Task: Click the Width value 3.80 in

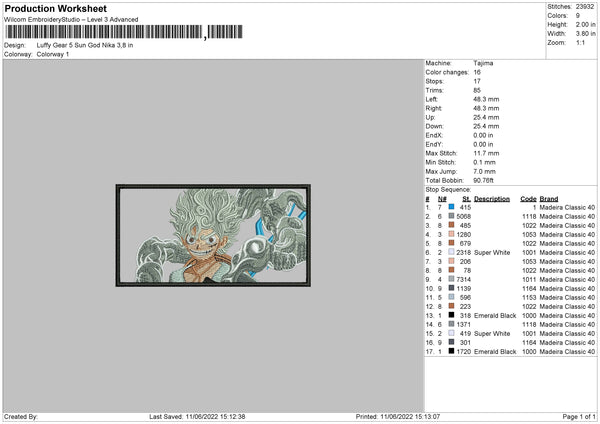Action: (585, 34)
